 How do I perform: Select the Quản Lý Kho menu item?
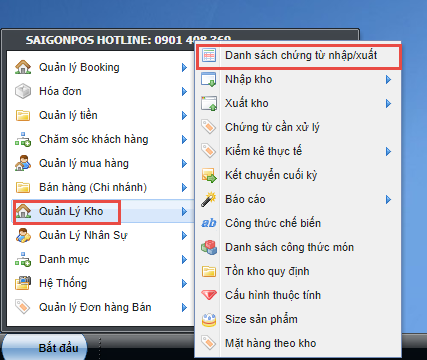click(103, 211)
